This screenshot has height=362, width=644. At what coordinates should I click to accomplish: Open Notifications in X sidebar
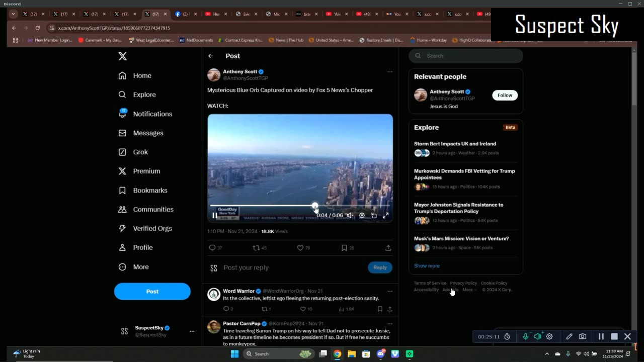(x=145, y=114)
